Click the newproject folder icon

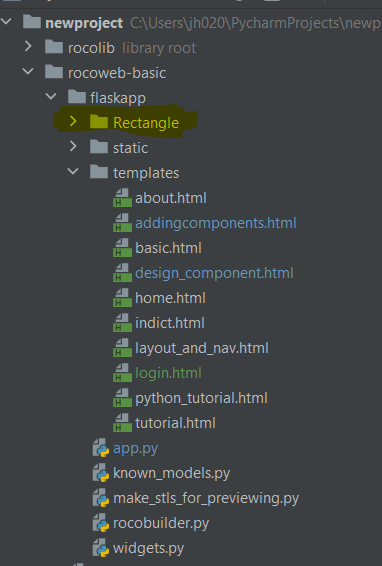(32, 22)
